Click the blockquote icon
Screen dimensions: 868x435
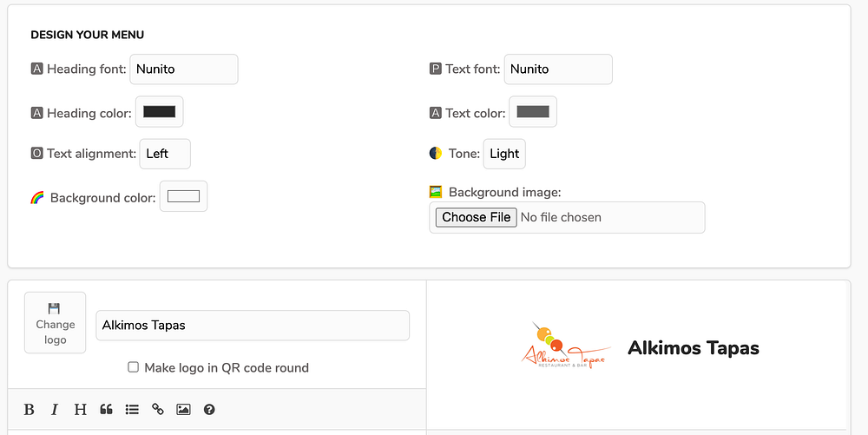[x=106, y=410]
